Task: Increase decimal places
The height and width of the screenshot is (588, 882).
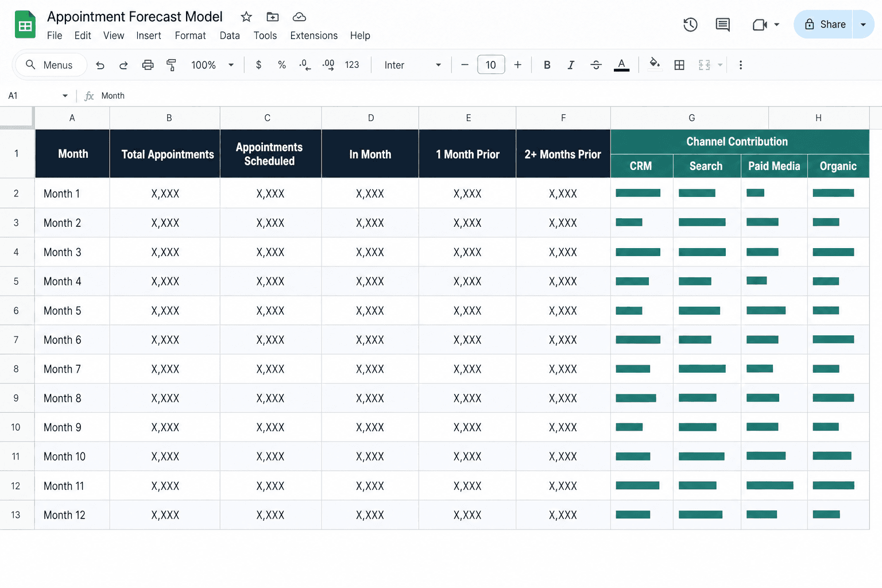Action: (328, 65)
